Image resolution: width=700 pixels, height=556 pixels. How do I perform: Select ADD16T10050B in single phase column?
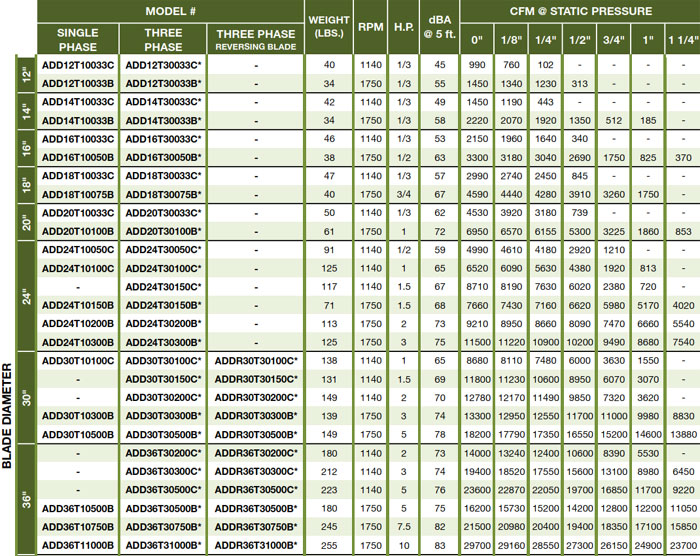[78, 158]
